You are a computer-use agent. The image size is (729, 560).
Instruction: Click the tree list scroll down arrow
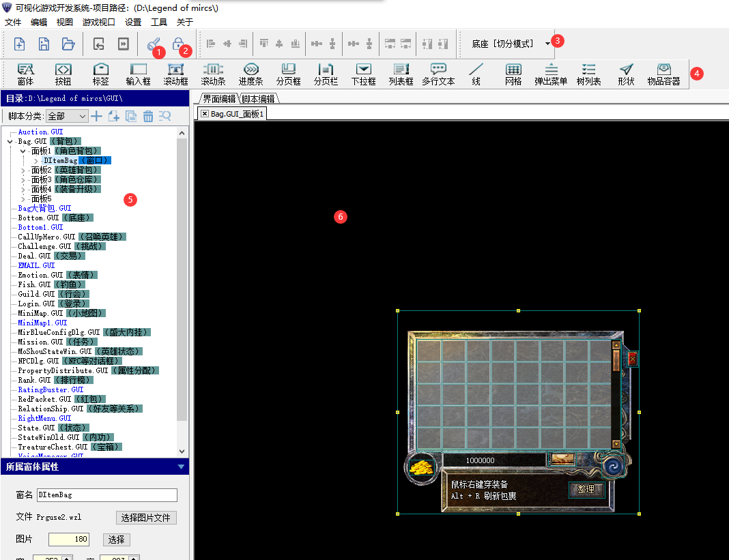(182, 451)
